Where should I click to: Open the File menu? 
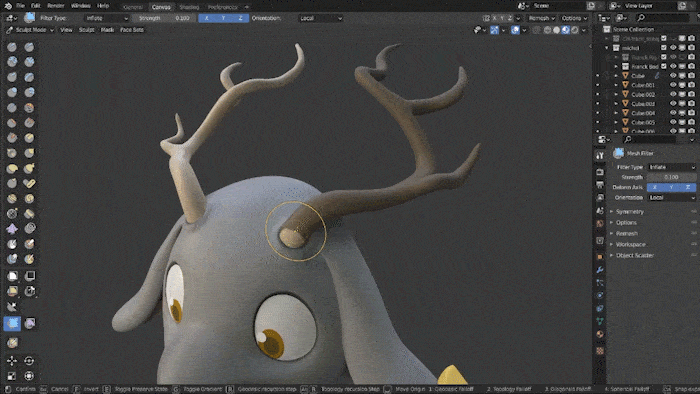21,6
